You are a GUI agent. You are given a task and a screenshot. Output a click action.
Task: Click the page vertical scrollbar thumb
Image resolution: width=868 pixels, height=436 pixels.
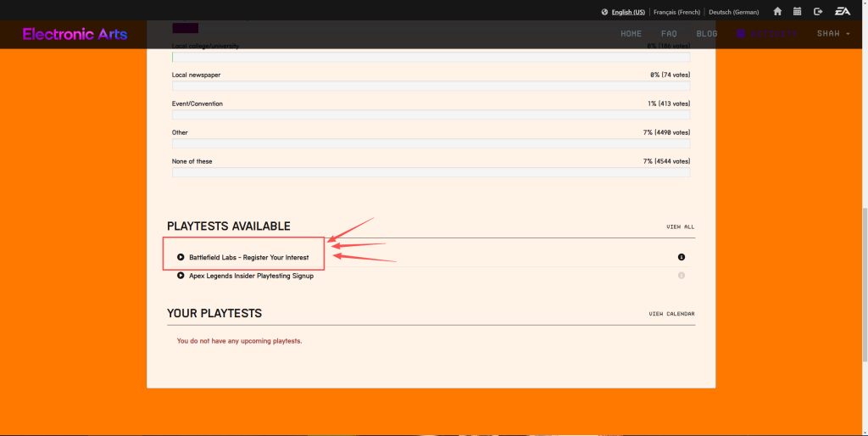864,284
